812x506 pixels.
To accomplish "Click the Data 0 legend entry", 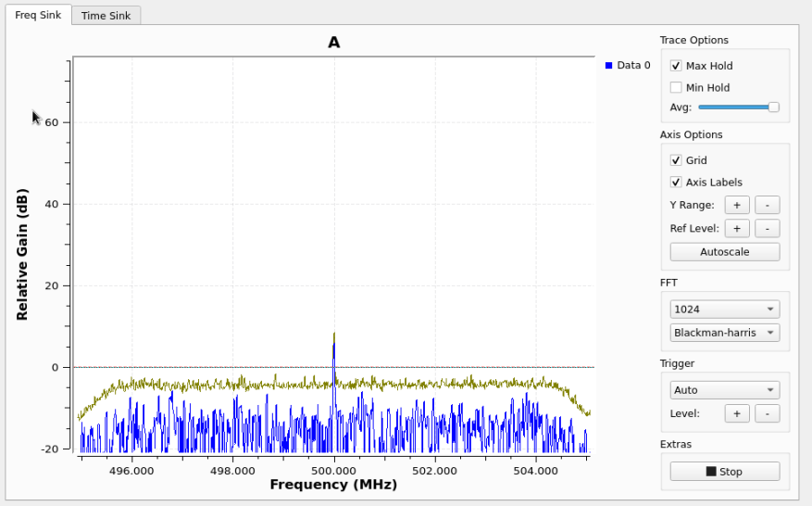I will (x=628, y=65).
